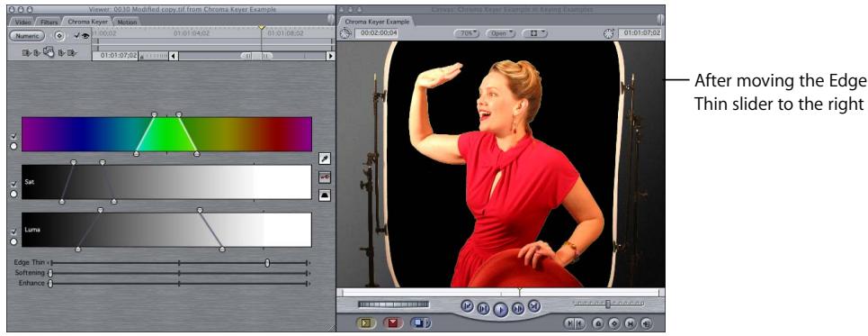The image size is (868, 336).
Task: Toggle the eye visibility icon beside checkmark
Action: [85, 35]
